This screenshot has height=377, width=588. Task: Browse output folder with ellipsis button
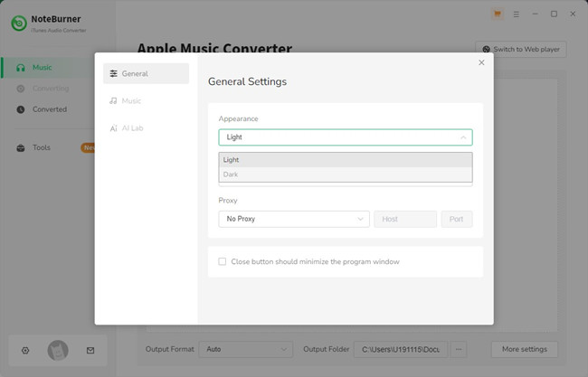[459, 349]
